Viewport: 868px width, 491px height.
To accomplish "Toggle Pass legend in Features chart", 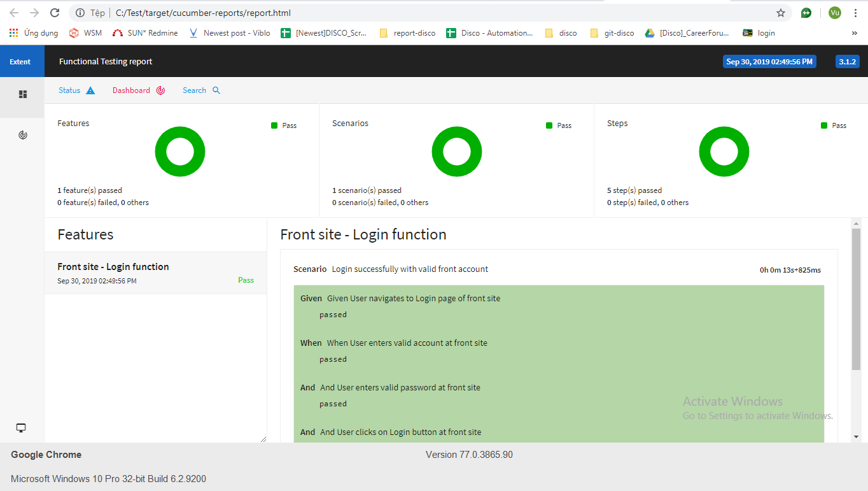I will point(284,125).
